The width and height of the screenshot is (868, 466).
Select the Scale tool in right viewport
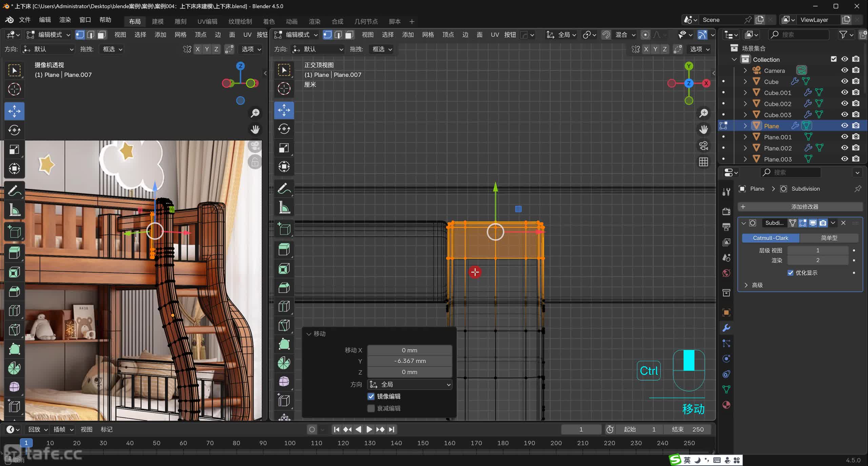point(284,148)
